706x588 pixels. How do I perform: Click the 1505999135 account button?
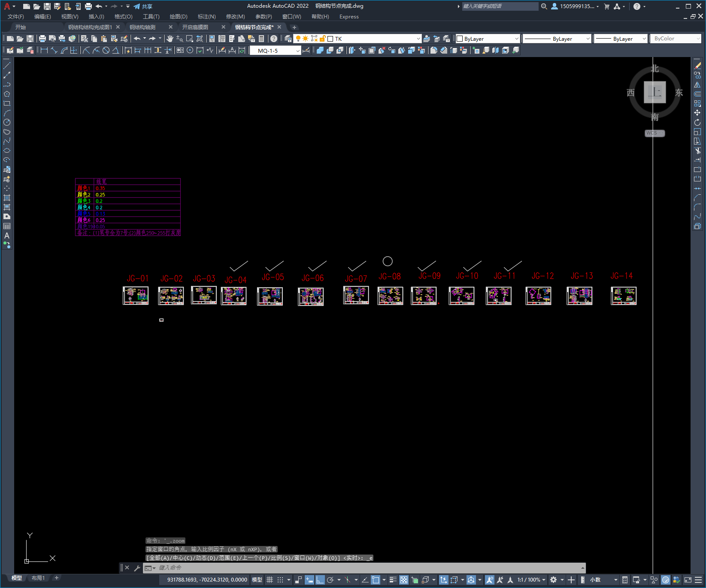(x=575, y=6)
